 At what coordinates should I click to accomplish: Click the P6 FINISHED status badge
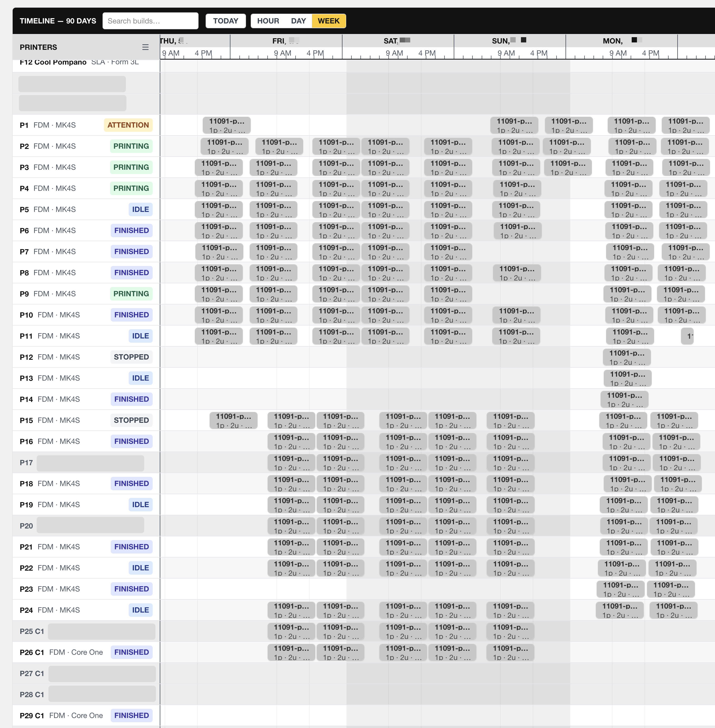pyautogui.click(x=132, y=231)
